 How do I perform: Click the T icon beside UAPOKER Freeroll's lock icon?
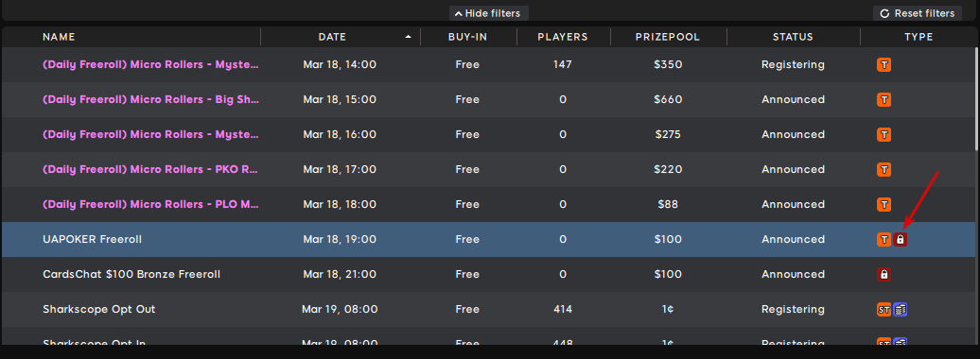tap(884, 239)
